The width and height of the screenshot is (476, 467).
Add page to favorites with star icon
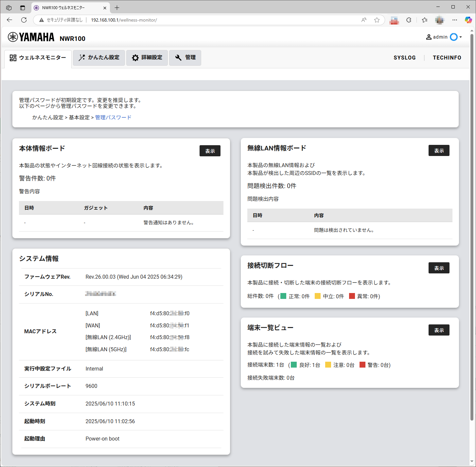tap(377, 20)
